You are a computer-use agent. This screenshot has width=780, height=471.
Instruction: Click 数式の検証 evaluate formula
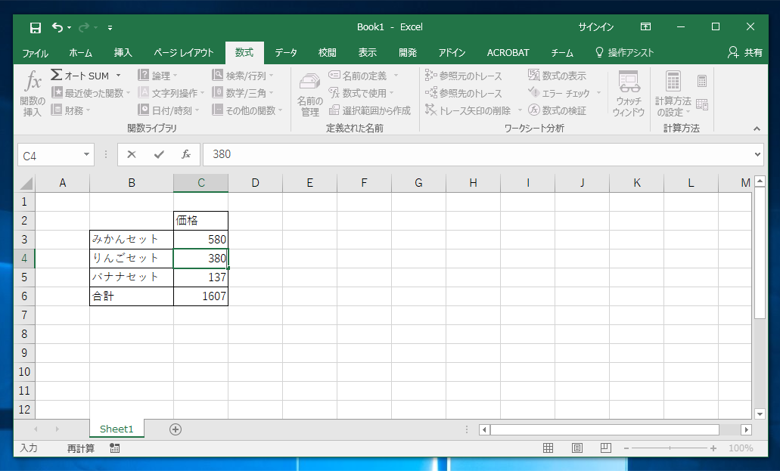pyautogui.click(x=557, y=110)
